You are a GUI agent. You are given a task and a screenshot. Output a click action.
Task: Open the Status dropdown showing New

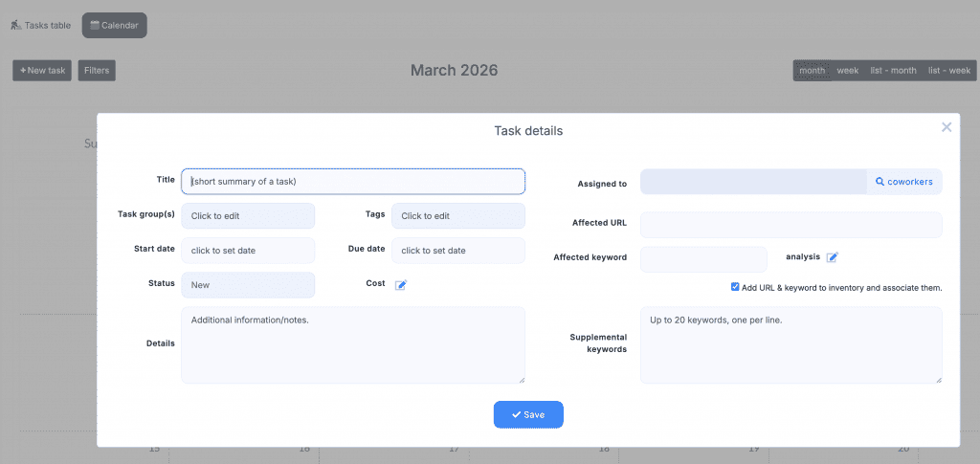point(248,285)
